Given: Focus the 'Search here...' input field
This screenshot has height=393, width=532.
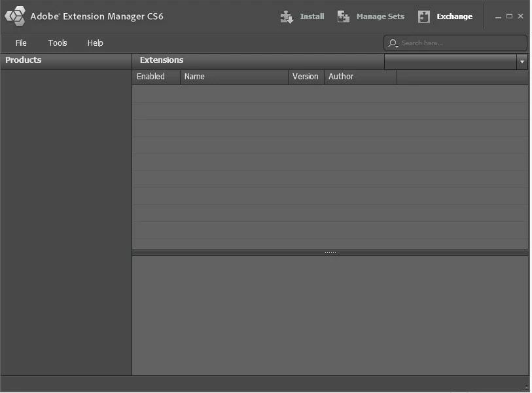Looking at the screenshot, I should pos(455,43).
